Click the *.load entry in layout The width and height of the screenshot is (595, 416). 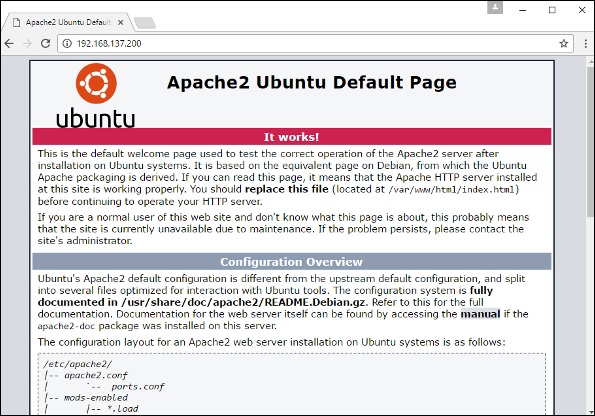click(x=123, y=409)
